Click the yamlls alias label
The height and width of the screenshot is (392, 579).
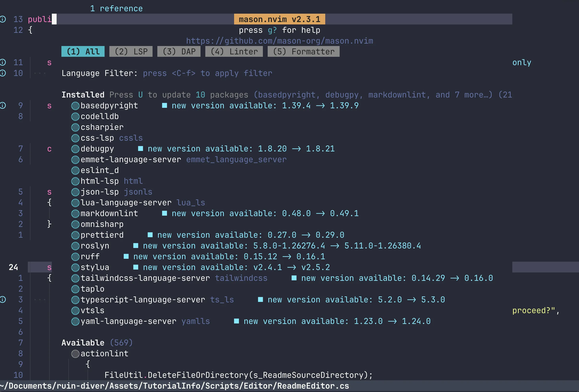coord(195,322)
